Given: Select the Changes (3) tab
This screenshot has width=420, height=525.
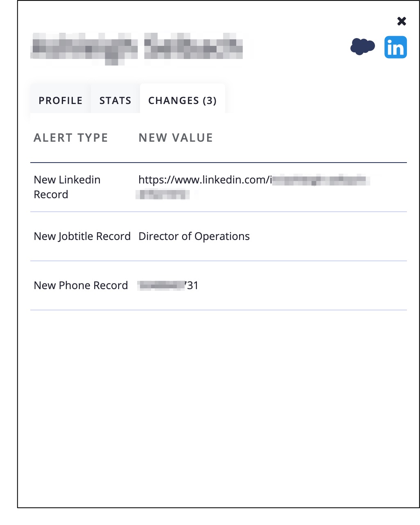Looking at the screenshot, I should (x=182, y=101).
